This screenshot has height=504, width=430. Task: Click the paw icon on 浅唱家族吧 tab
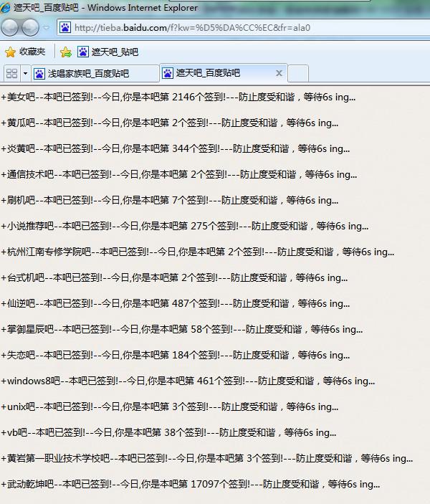(39, 74)
